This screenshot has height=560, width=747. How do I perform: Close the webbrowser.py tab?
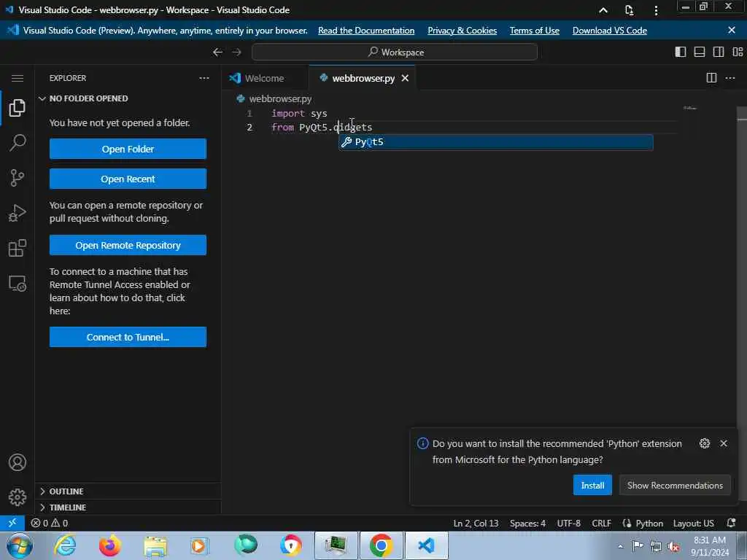405,78
